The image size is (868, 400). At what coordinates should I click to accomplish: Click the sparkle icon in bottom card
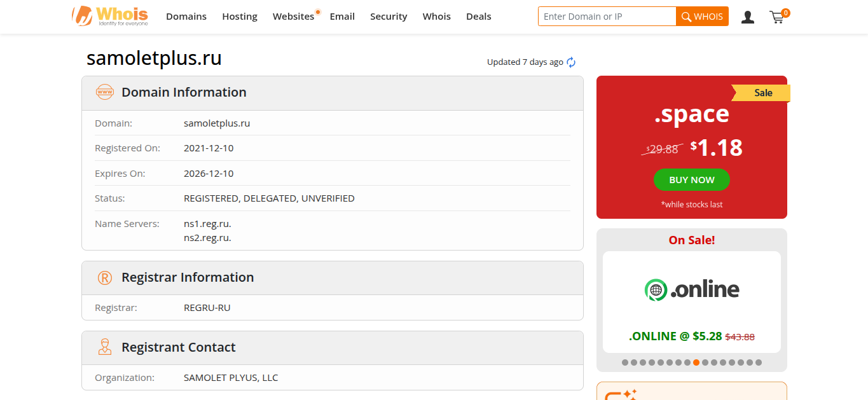click(x=630, y=394)
